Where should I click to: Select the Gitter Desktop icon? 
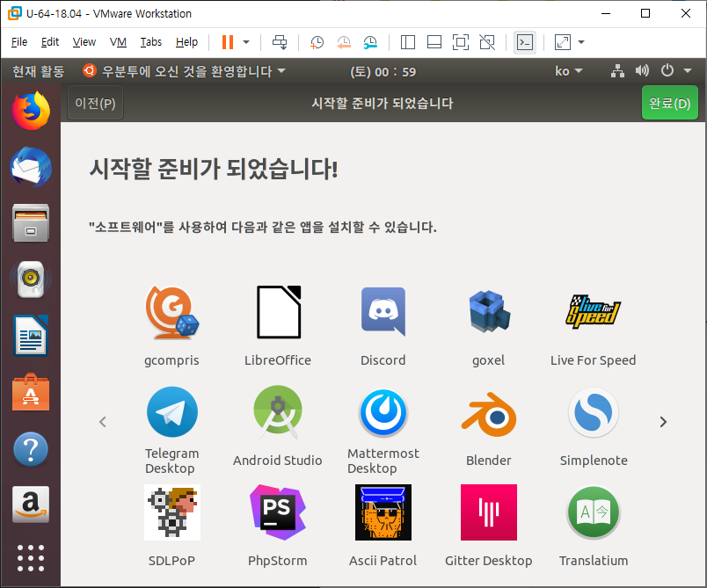click(489, 512)
